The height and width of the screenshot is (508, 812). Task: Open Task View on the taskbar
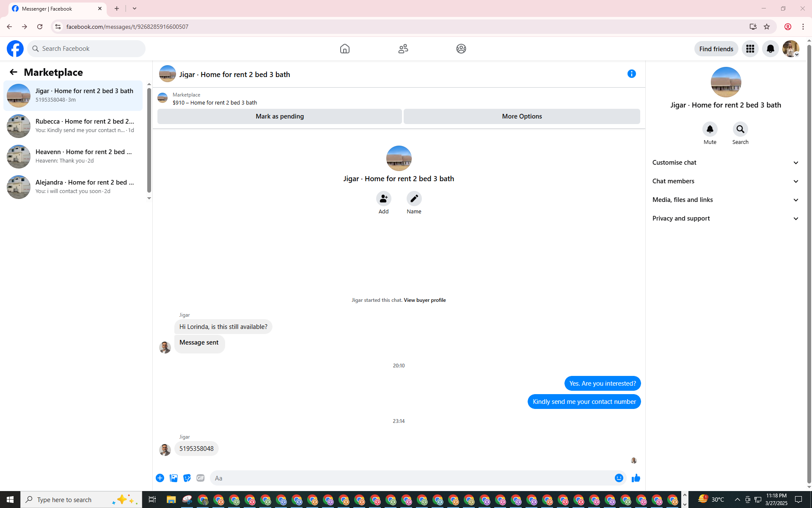[x=152, y=500]
